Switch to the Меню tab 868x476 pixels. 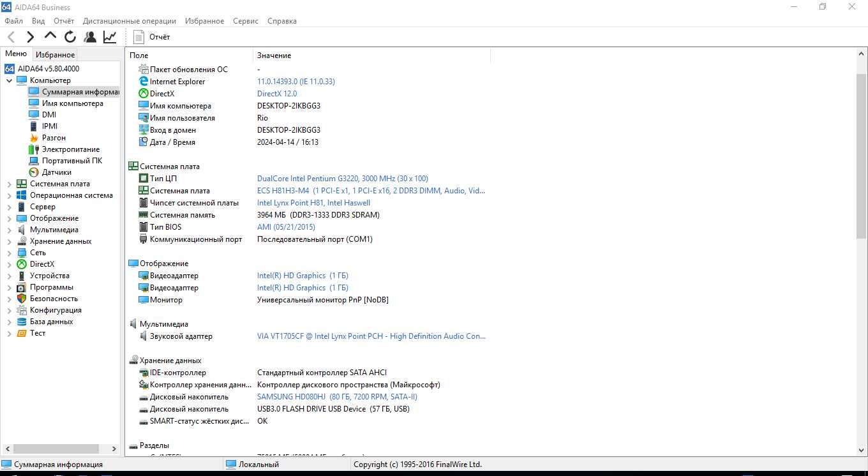pos(16,54)
